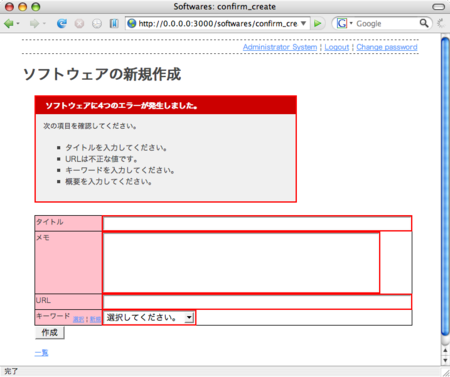Image resolution: width=450 pixels, height=377 pixels.
Task: Open the 一覧 list link
Action: [41, 353]
